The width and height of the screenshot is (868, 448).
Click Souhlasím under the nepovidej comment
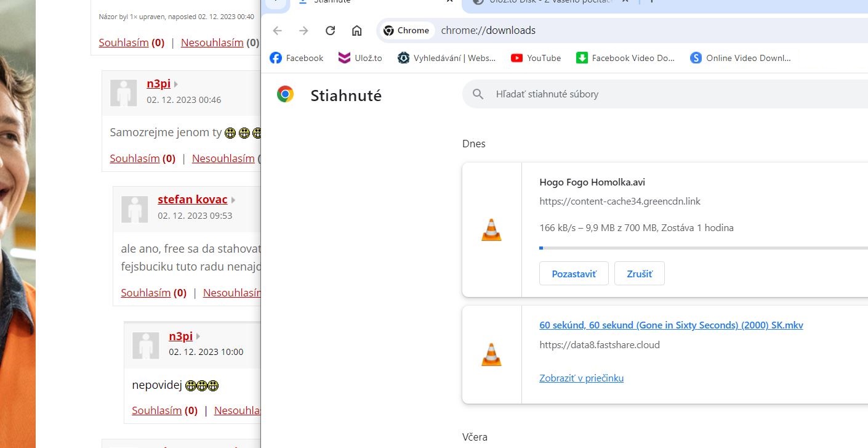[x=157, y=410]
